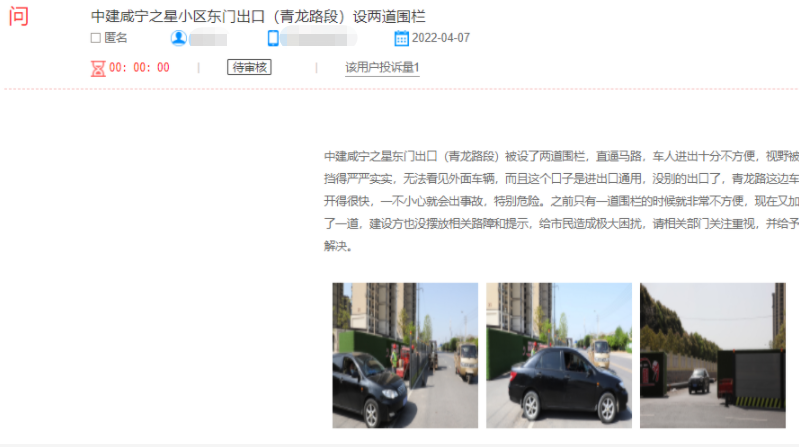
Task: Click the complaint title 中建咸宁之星小区东门出口
Action: (x=258, y=17)
